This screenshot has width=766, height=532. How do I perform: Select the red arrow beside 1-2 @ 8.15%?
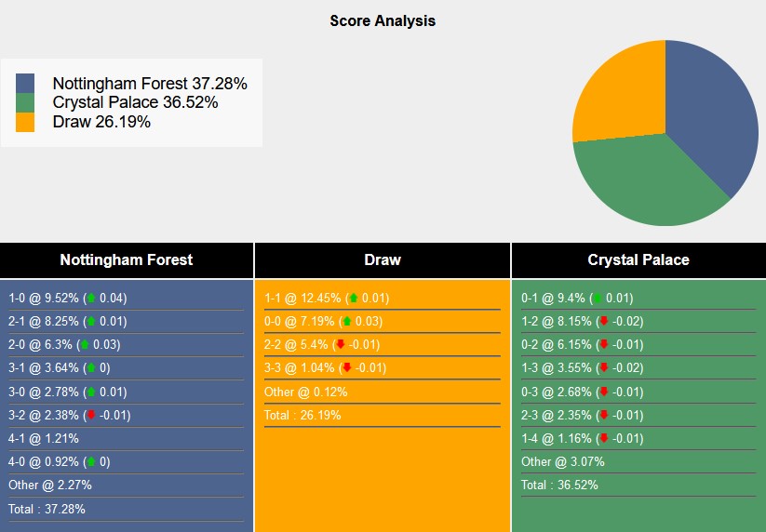[604, 322]
